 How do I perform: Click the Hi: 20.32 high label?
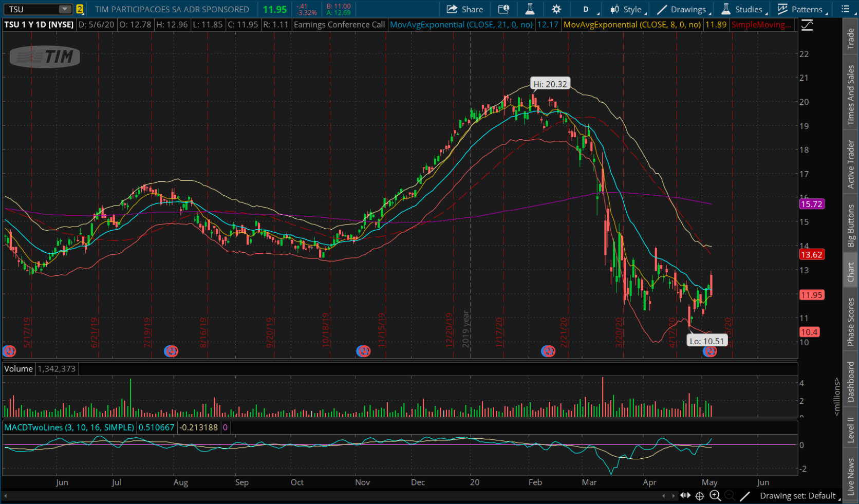coord(550,84)
